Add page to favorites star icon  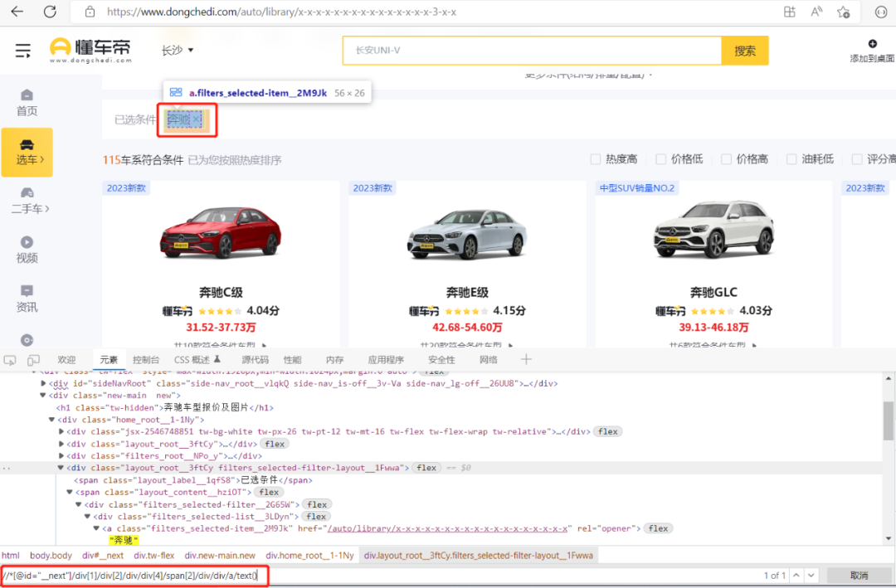pos(844,12)
